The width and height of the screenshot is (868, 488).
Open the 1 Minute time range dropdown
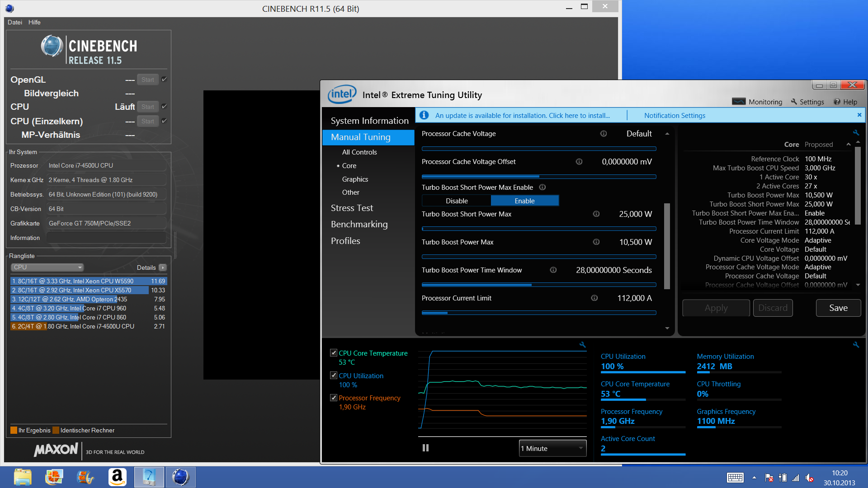tap(552, 448)
